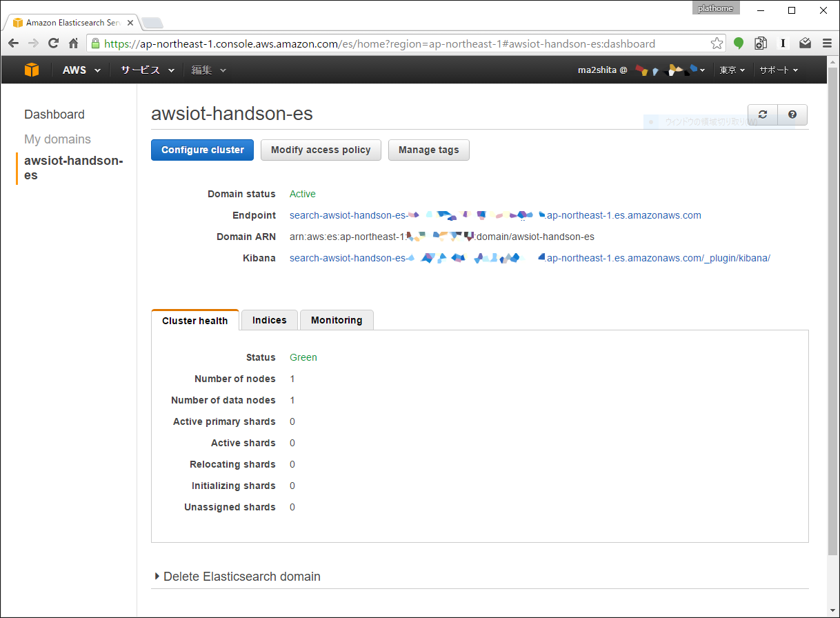Switch to the Indices tab
The height and width of the screenshot is (618, 840).
click(x=270, y=320)
